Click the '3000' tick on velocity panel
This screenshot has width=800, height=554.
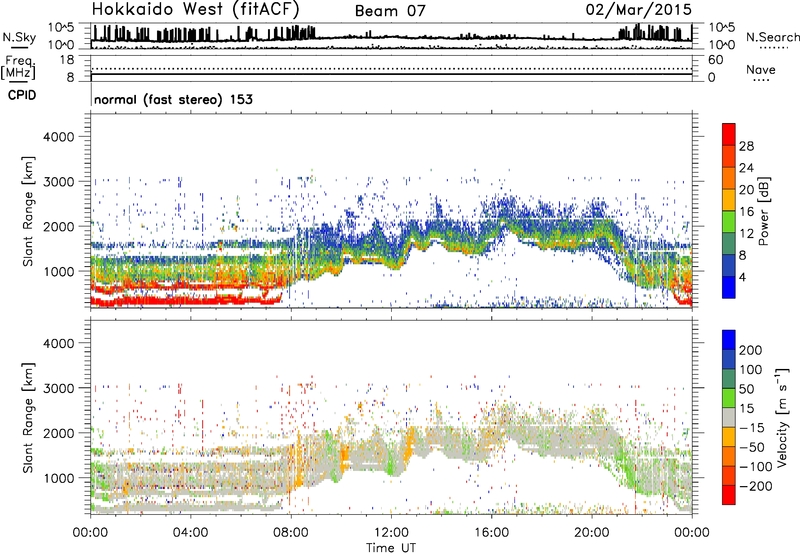(59, 388)
